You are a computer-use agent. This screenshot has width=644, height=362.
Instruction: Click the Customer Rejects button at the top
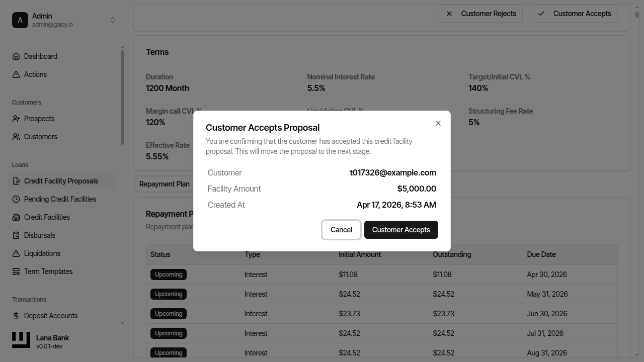(480, 14)
